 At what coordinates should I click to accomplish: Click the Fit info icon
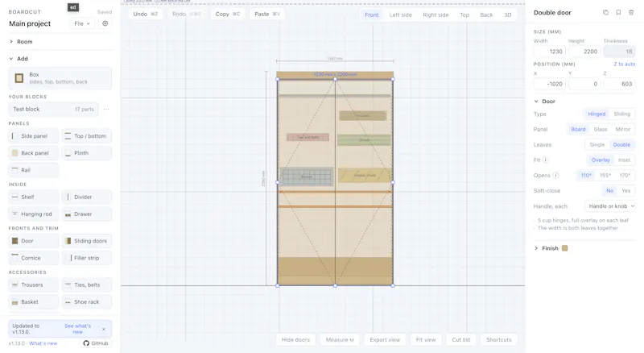click(x=546, y=160)
